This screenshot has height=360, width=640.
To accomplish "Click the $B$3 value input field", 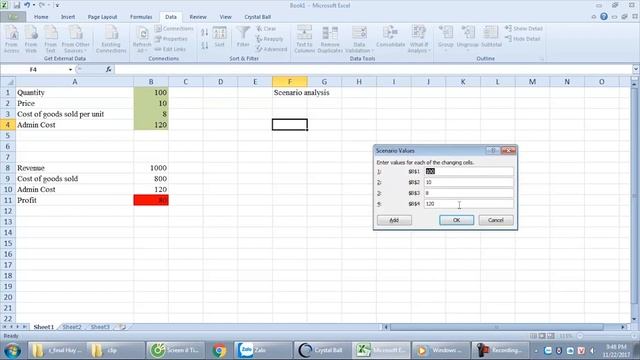I will tap(468, 193).
